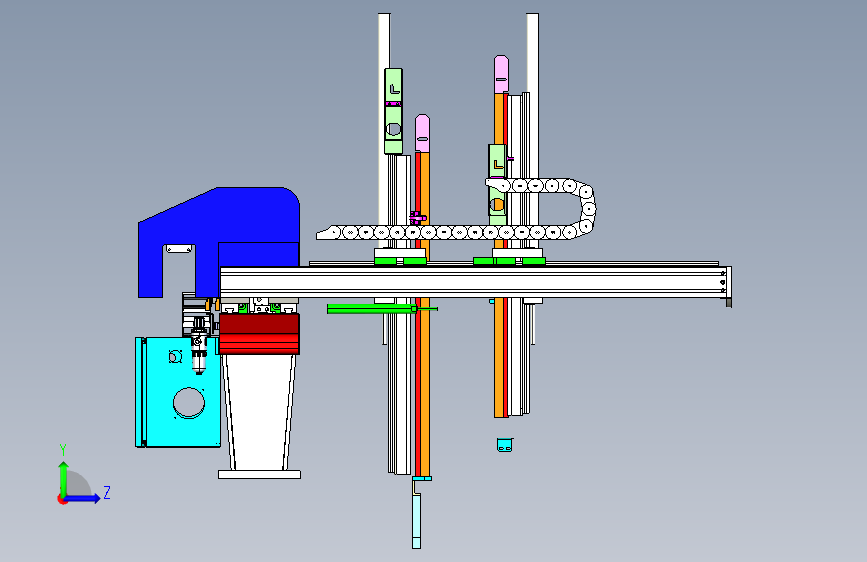Viewport: 867px width, 562px height.
Task: Pick the end cap at beam's right end
Action: click(x=729, y=286)
